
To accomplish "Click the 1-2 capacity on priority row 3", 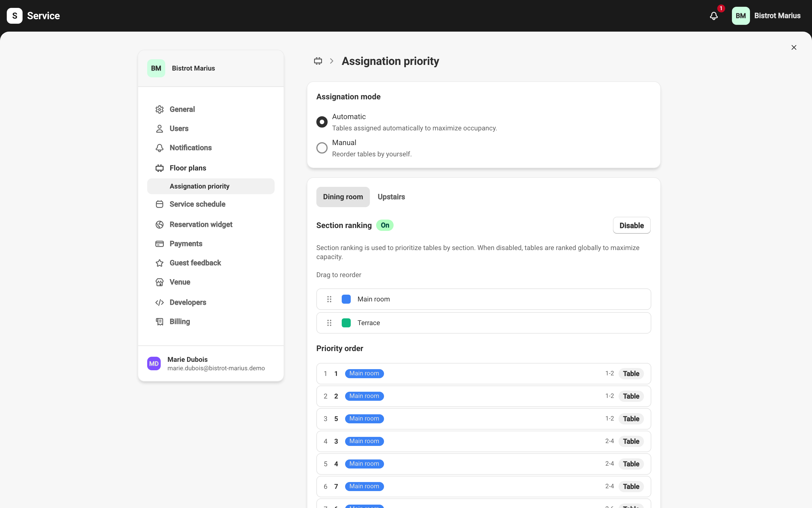I will 609,419.
